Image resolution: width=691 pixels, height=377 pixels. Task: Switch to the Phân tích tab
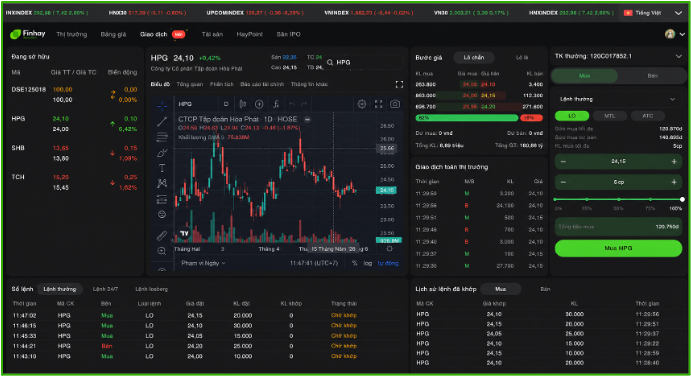point(221,84)
